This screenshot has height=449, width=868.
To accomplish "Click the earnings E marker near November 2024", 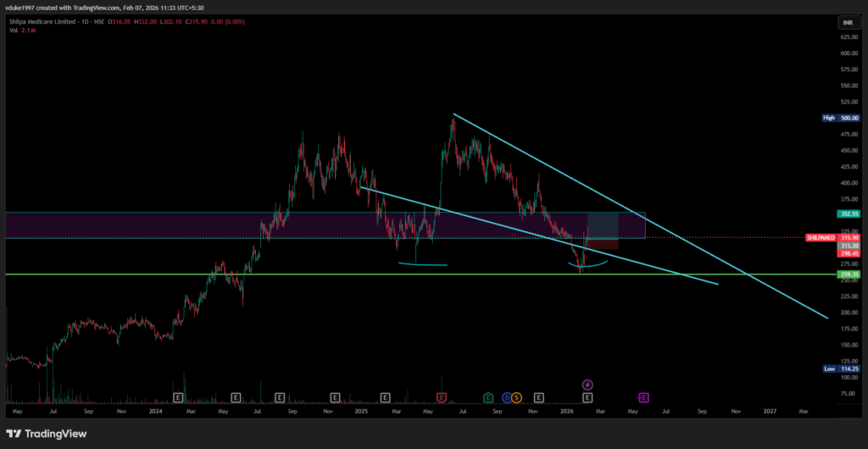I will coord(335,396).
